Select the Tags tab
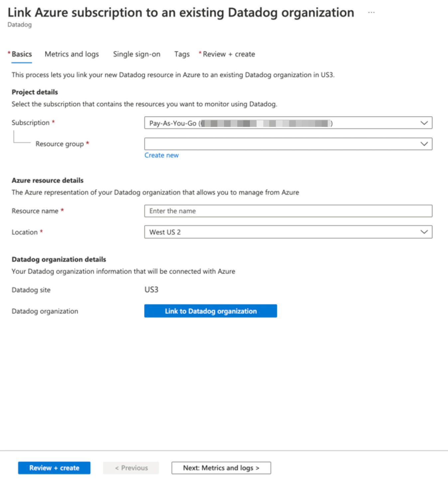The image size is (448, 487). [x=182, y=54]
